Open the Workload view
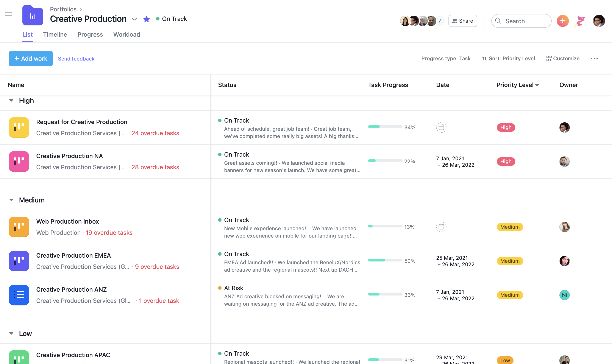This screenshot has height=364, width=612. (x=127, y=34)
